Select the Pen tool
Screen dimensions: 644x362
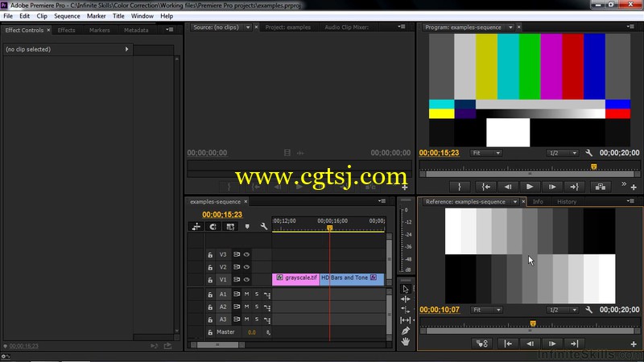coord(406,331)
